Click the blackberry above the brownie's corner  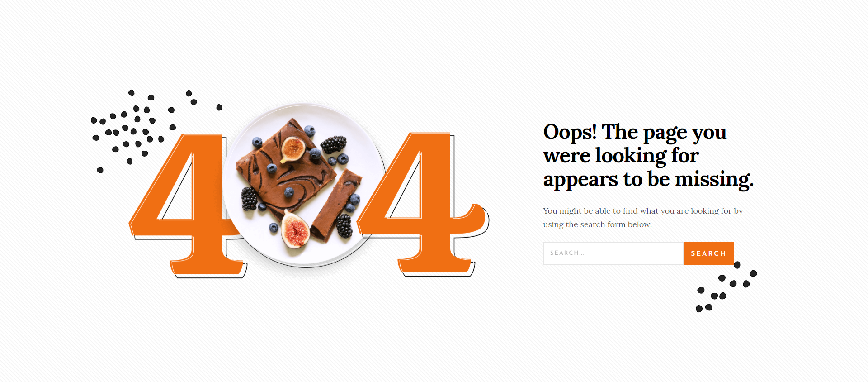334,144
